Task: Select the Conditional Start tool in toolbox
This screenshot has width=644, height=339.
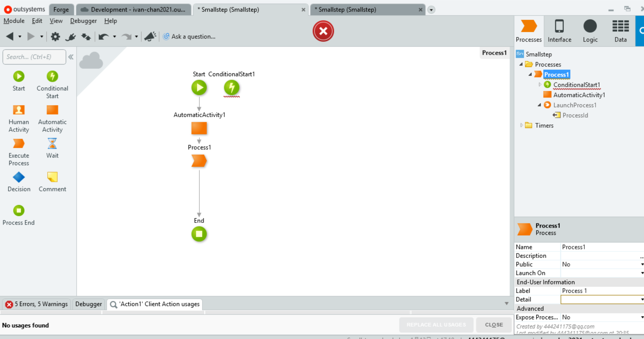Action: click(52, 76)
